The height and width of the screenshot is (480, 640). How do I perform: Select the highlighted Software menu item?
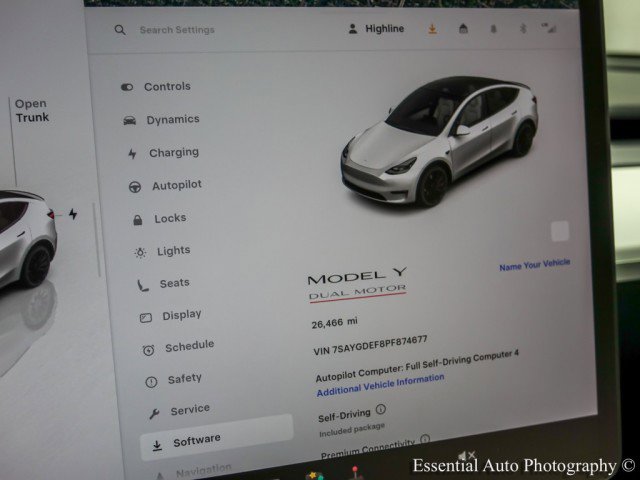pyautogui.click(x=216, y=439)
